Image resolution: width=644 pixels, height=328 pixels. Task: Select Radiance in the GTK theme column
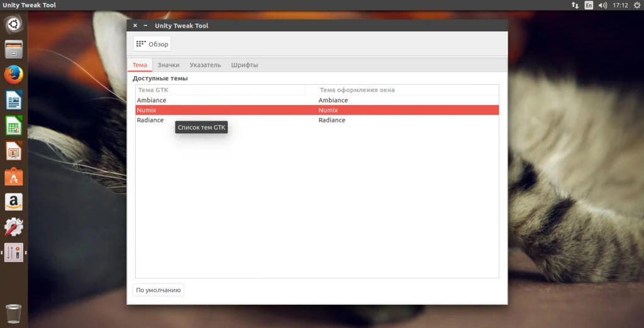[x=150, y=120]
